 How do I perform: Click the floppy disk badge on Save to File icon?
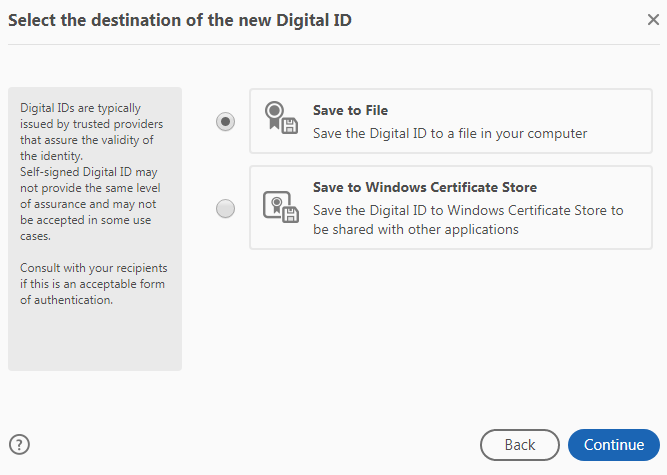(x=289, y=125)
